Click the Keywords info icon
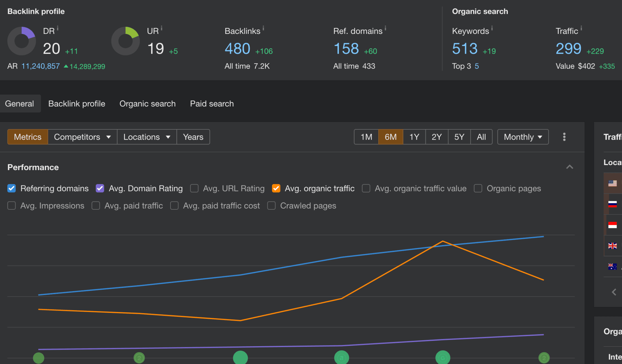 pyautogui.click(x=492, y=28)
